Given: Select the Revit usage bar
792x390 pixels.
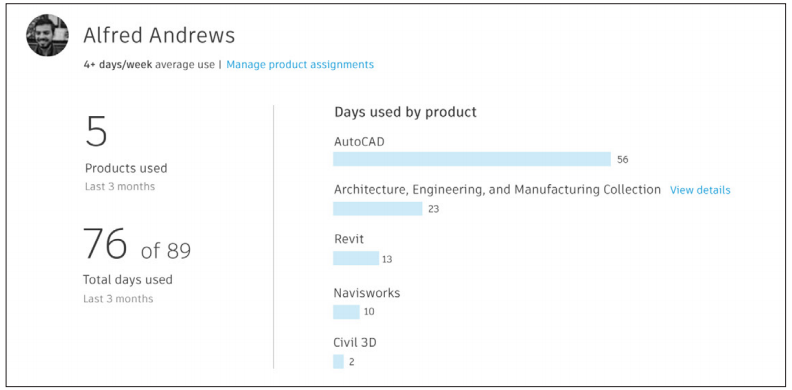Looking at the screenshot, I should [356, 258].
